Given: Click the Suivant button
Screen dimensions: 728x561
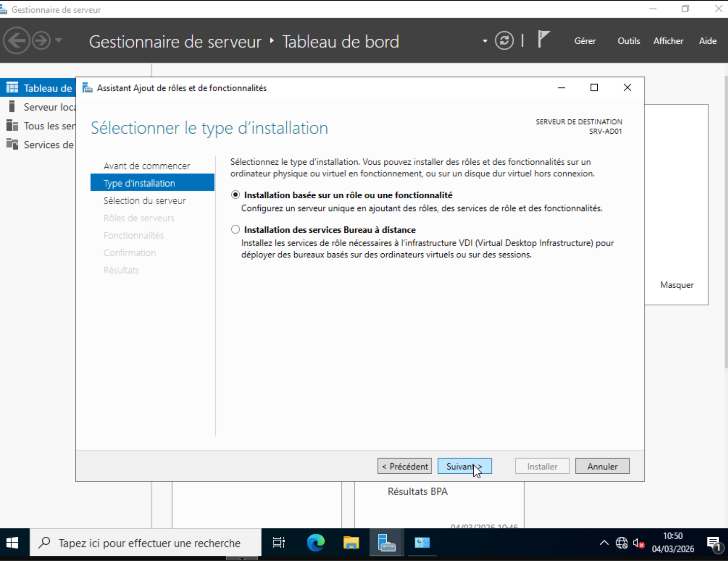Looking at the screenshot, I should point(464,467).
